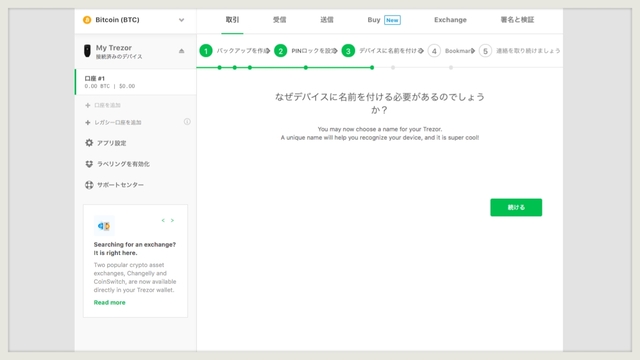Show the previous promo card with left chevron
640x360 pixels.
tap(163, 220)
